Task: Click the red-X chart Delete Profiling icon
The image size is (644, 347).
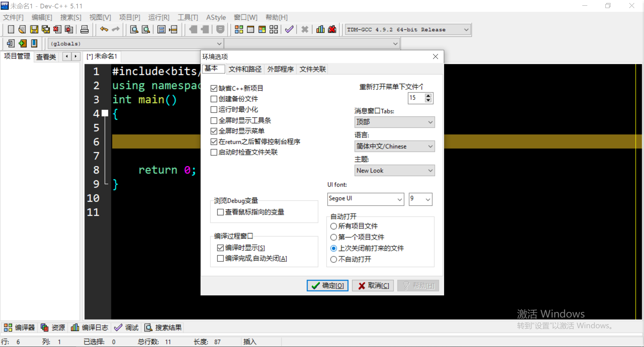Action: coord(332,30)
